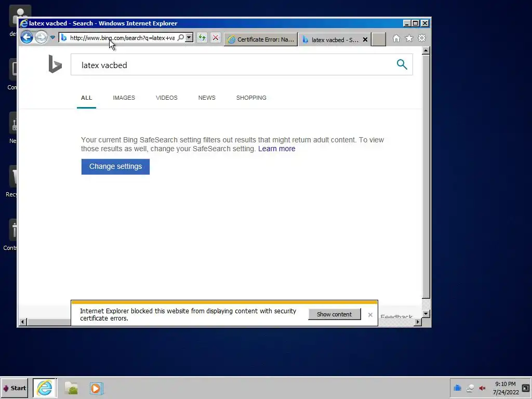Image resolution: width=532 pixels, height=399 pixels.
Task: Click the Change settings button
Action: point(115,167)
